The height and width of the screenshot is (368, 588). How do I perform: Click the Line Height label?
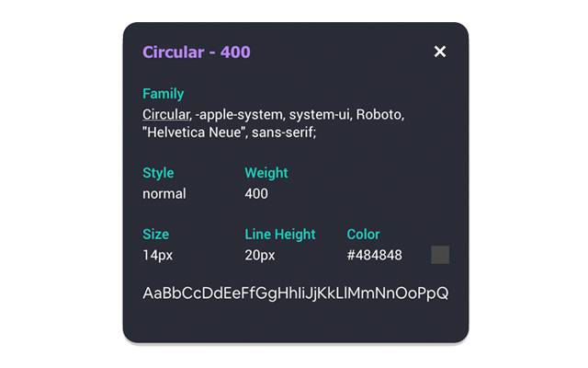[280, 234]
